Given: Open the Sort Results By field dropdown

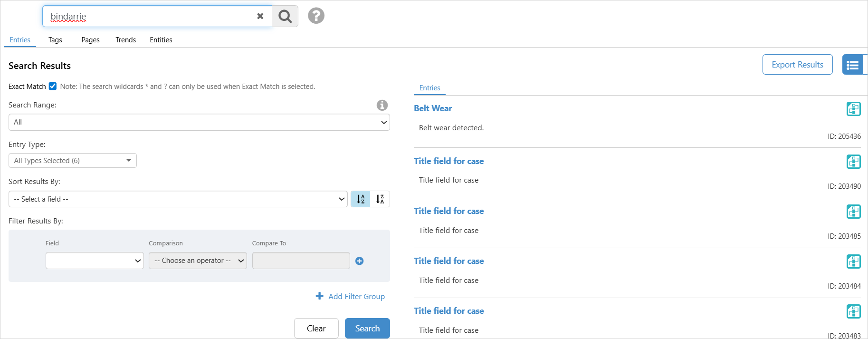Looking at the screenshot, I should (178, 199).
